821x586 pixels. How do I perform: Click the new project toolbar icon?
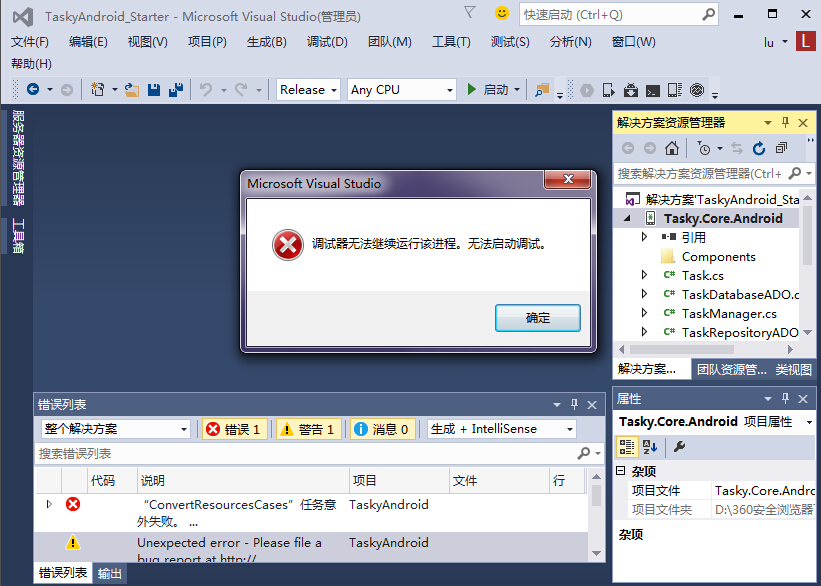(97, 90)
